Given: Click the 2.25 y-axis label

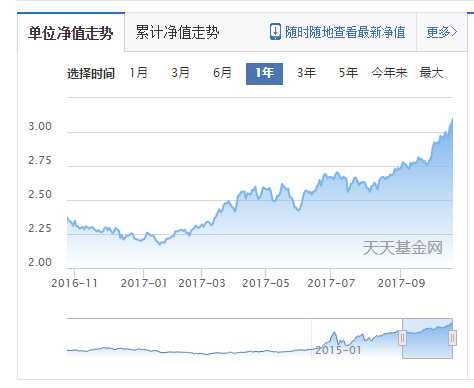Looking at the screenshot, I should pos(40,228).
